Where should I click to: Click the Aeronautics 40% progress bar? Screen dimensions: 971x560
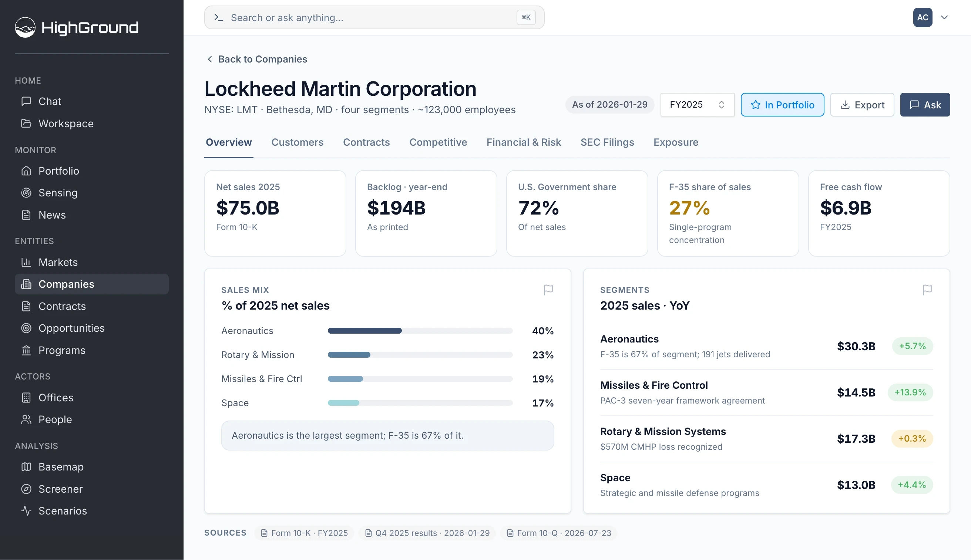pos(420,331)
